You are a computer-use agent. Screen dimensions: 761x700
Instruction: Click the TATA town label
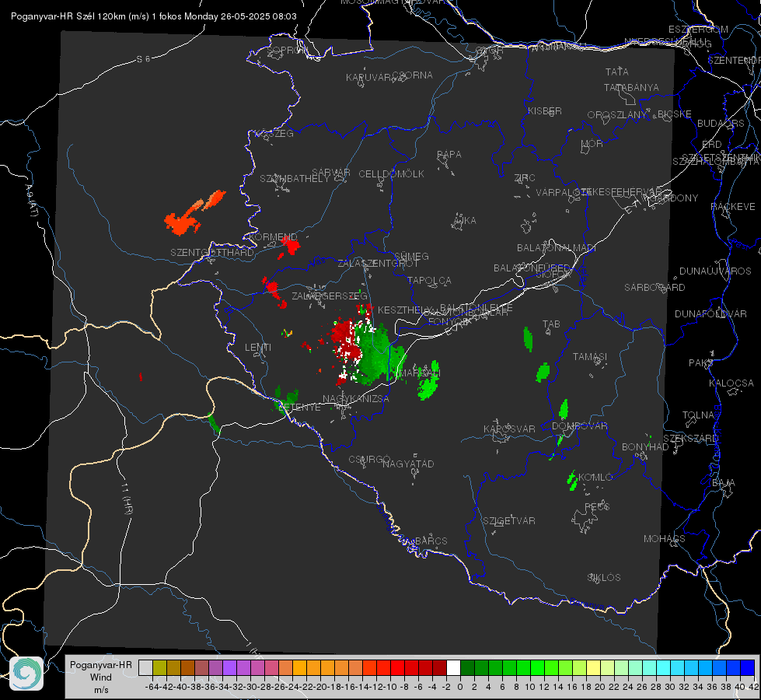(617, 72)
